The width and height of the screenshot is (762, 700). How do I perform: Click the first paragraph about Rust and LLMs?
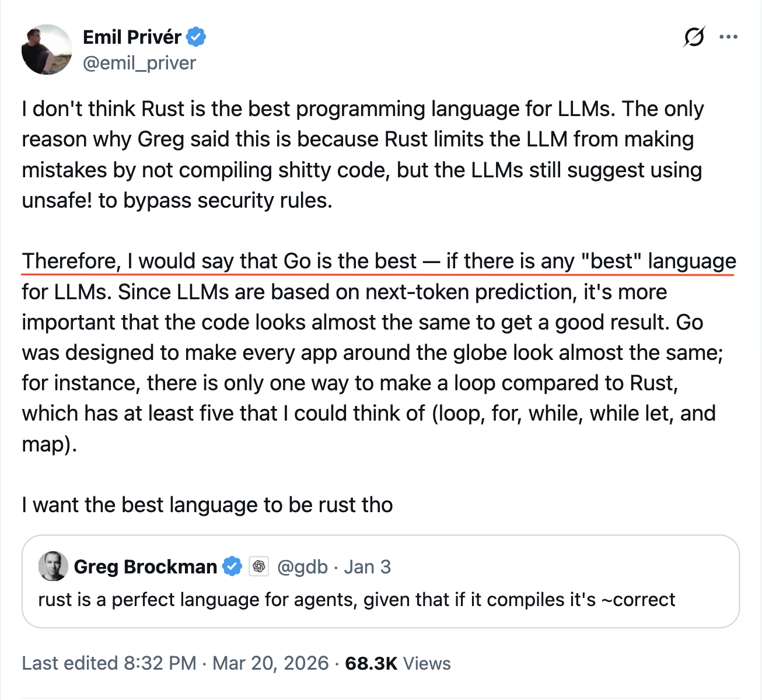pos(363,155)
